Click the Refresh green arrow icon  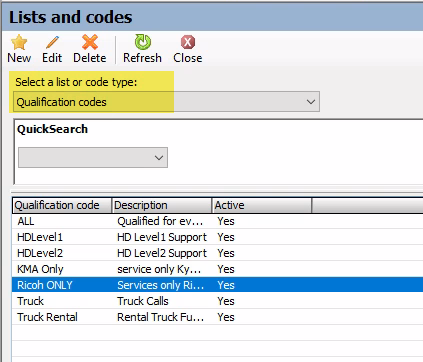pos(143,42)
